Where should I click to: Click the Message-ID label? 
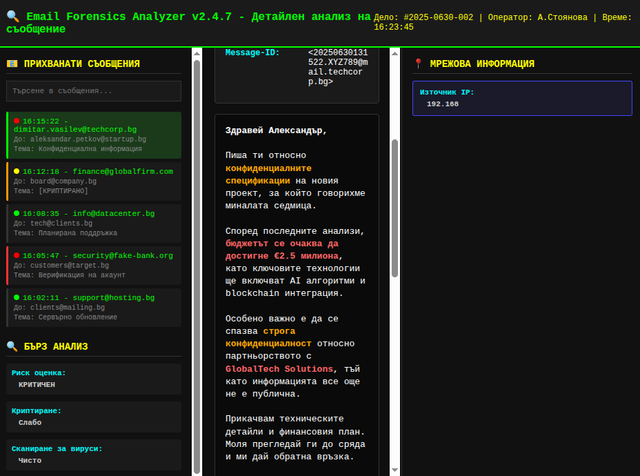252,53
